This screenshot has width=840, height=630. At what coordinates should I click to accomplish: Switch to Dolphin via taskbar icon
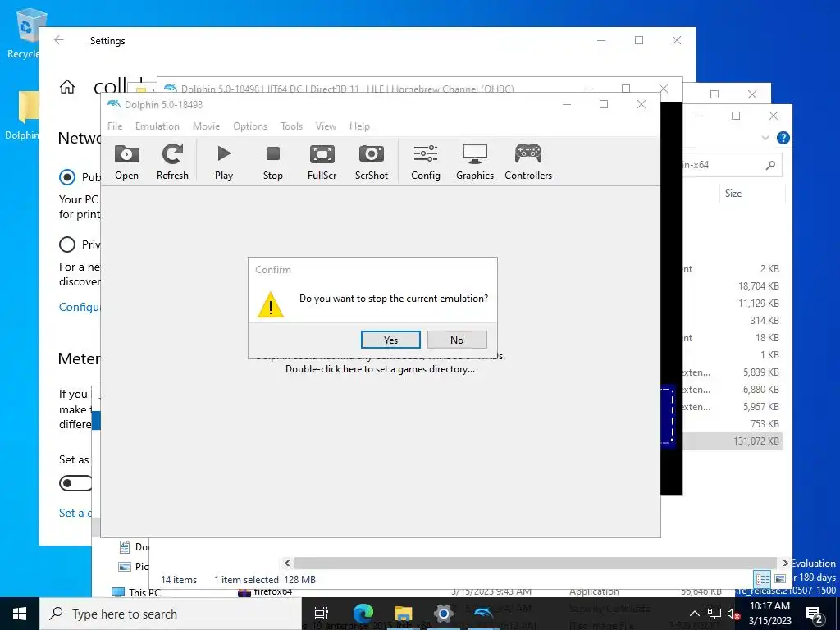(484, 614)
